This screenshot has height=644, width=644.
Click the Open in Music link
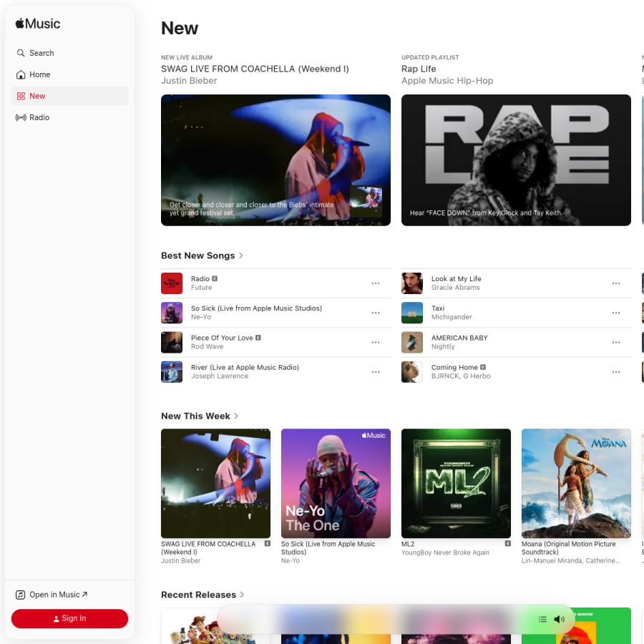click(x=52, y=595)
